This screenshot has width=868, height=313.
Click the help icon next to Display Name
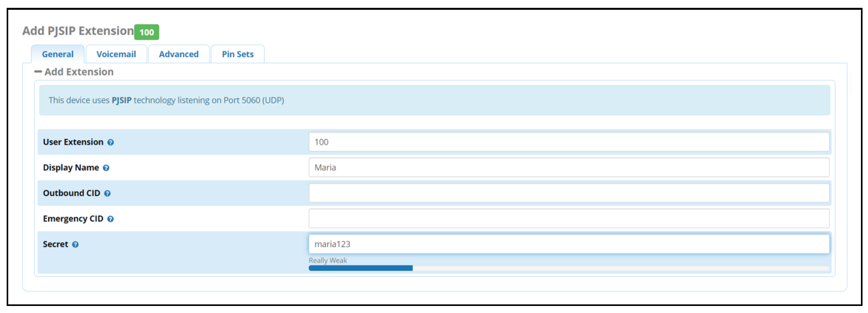point(106,168)
